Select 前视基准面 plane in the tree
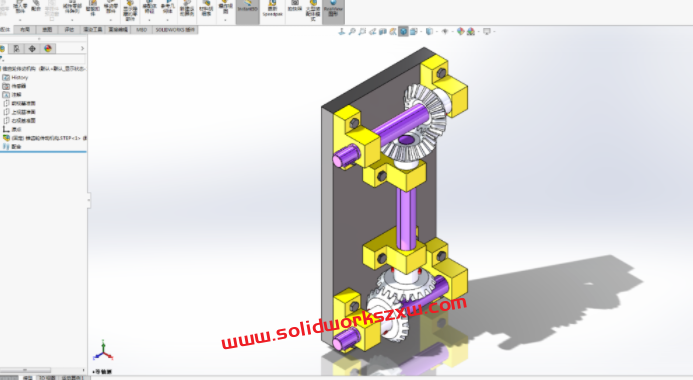Screen dimensions: 693x380 point(19,103)
